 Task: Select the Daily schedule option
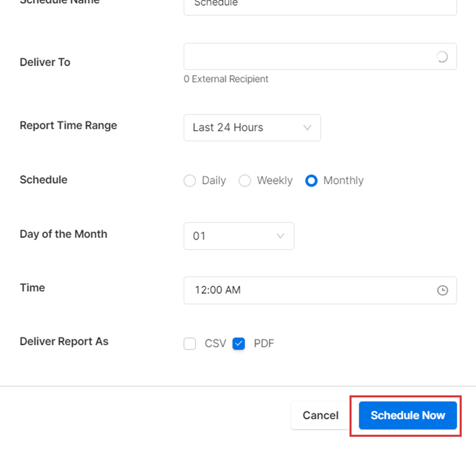[190, 181]
